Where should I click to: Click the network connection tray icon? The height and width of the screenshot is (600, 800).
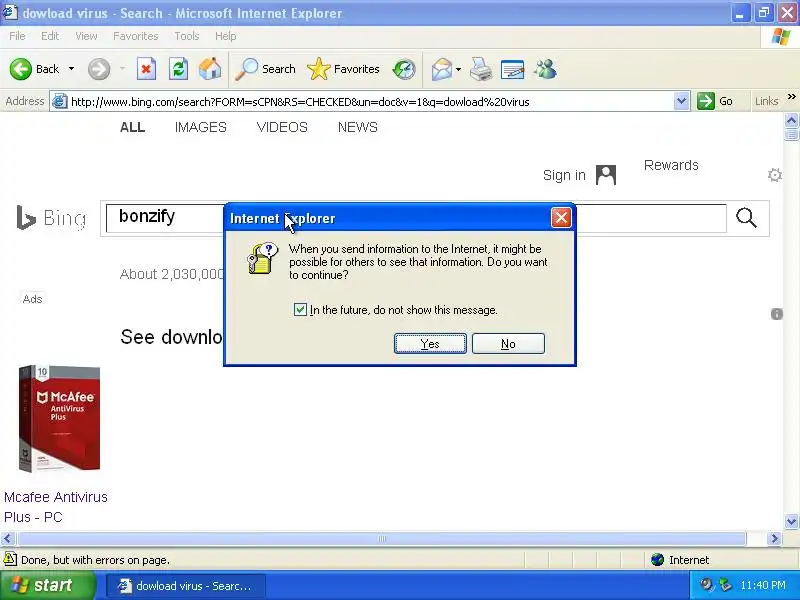725,584
